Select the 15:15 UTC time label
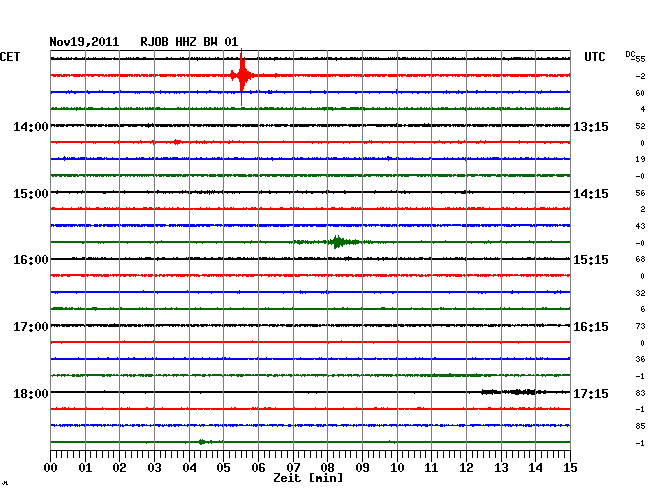The height and width of the screenshot is (494, 650). click(x=591, y=260)
